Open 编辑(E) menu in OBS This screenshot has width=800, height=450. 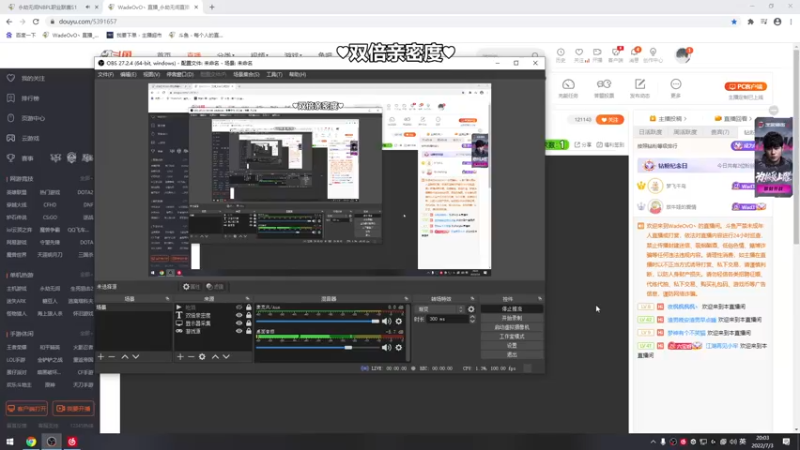tap(128, 74)
